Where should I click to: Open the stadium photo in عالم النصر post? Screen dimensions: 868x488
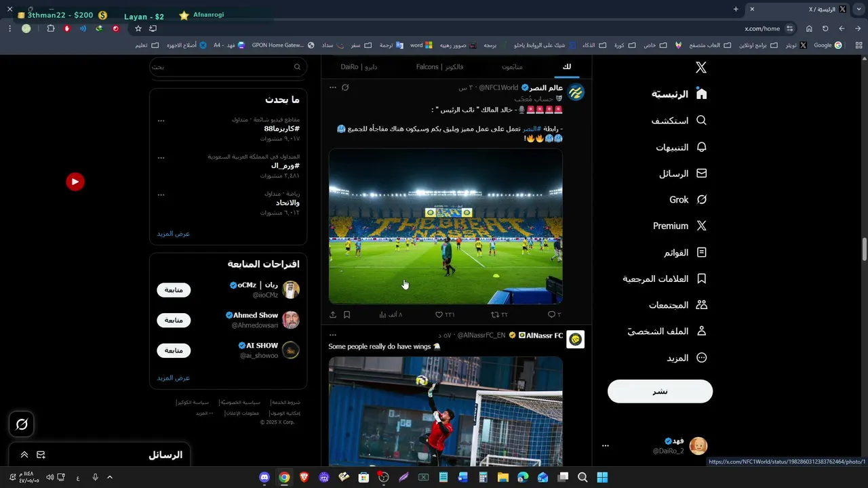point(446,226)
